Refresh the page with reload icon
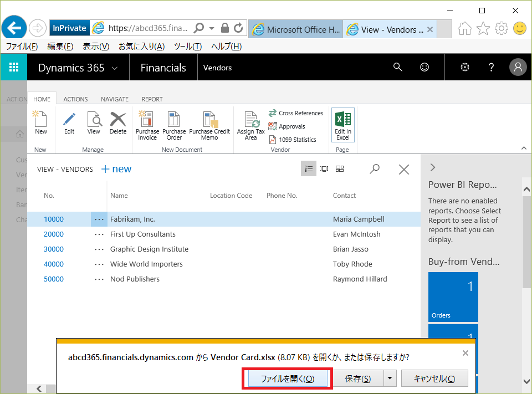This screenshot has width=532, height=394. point(238,28)
